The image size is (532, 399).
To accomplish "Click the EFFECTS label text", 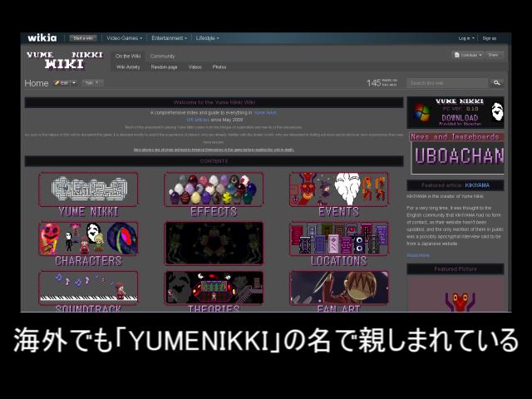I will click(x=214, y=212).
